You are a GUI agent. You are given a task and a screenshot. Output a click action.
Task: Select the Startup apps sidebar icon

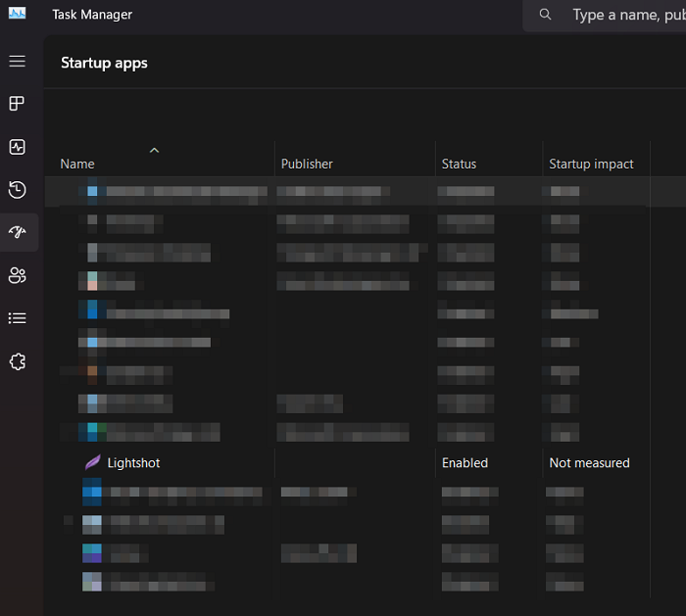[x=17, y=232]
